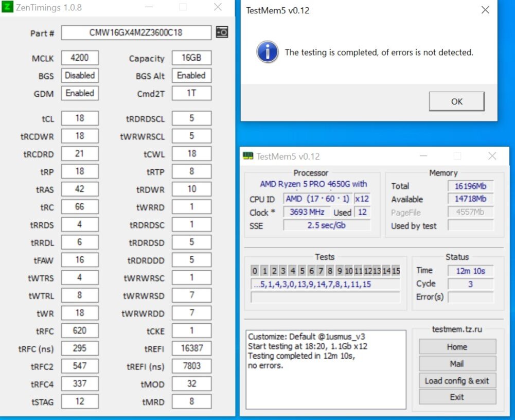Click the ZenTimings green Z app icon
The width and height of the screenshot is (515, 420).
[x=7, y=7]
